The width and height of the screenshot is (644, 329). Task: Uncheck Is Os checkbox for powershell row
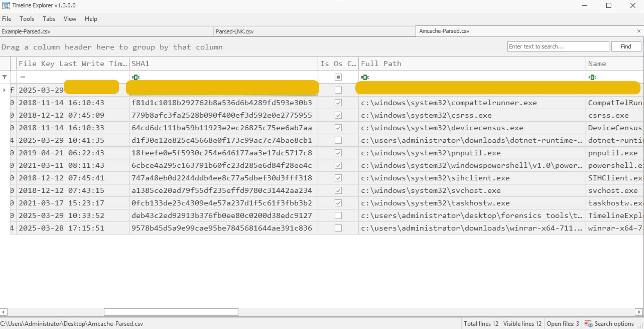click(x=338, y=165)
